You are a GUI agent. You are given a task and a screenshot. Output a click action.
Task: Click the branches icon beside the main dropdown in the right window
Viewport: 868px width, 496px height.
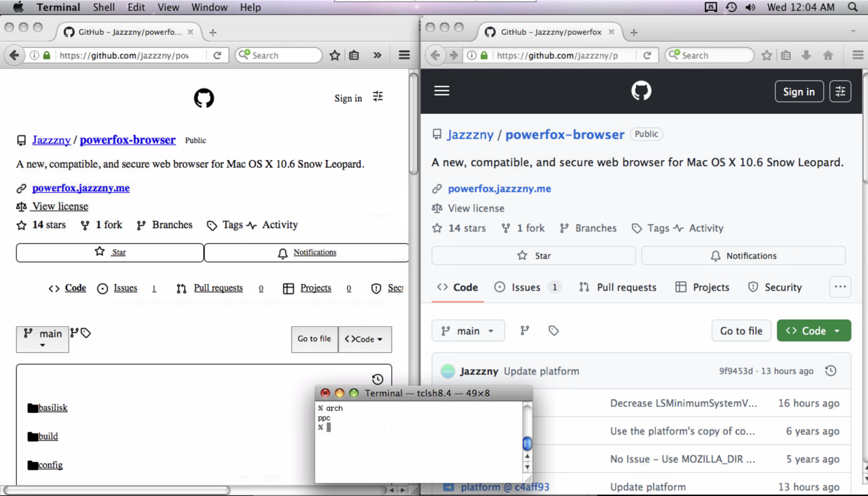[x=525, y=331]
